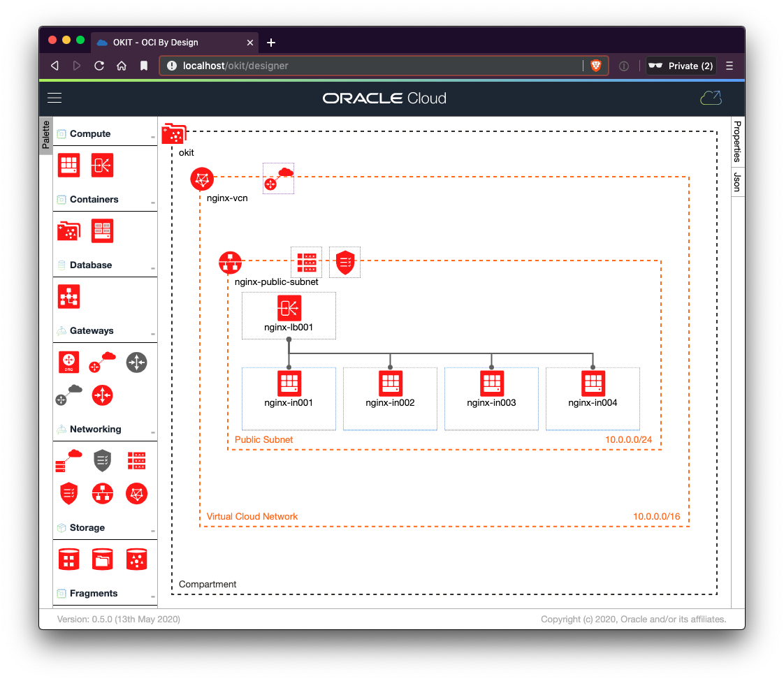This screenshot has height=681, width=784.
Task: Click the route table icon beside nginx-public-subnet
Action: click(306, 262)
